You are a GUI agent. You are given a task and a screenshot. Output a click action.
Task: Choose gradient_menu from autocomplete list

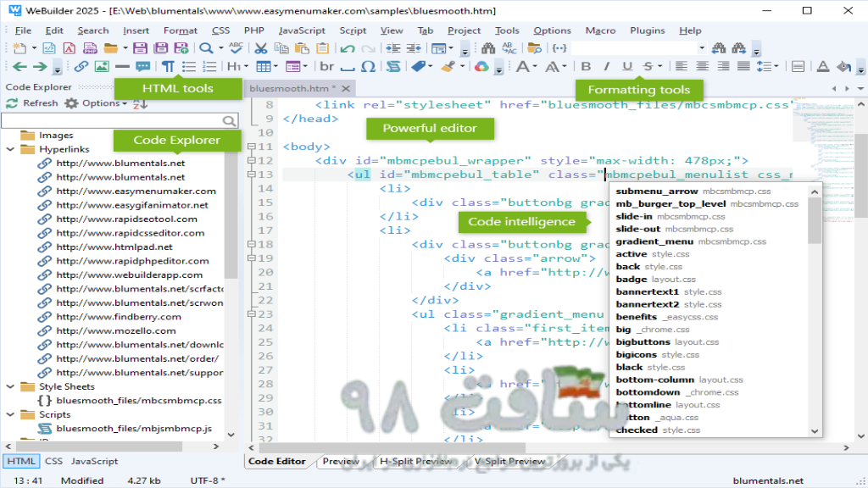pos(654,241)
